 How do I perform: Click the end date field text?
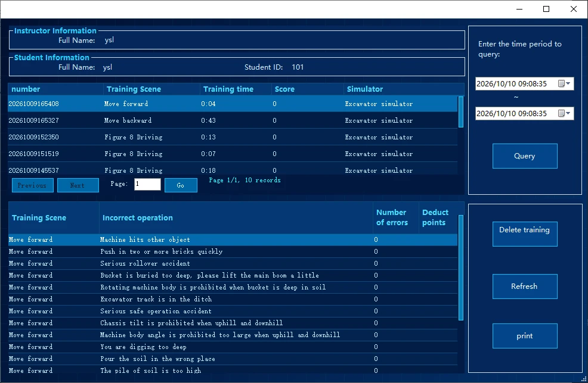(x=512, y=113)
